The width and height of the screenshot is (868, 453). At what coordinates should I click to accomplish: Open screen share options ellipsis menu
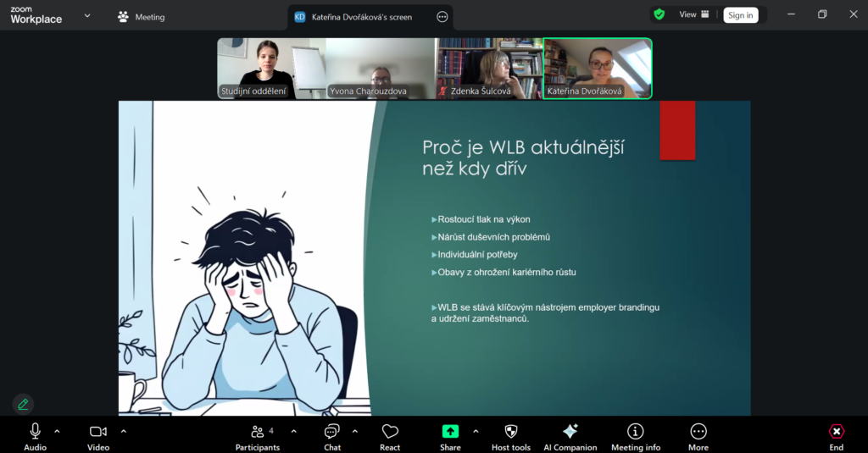coord(442,17)
